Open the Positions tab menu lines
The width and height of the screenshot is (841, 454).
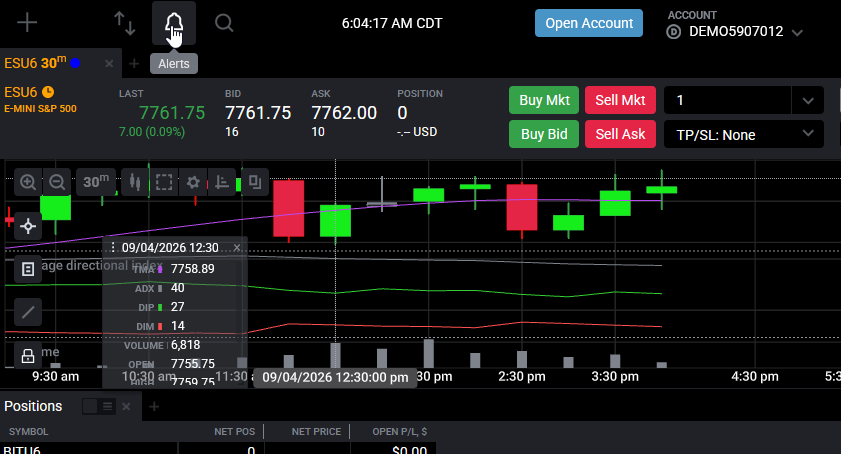click(x=107, y=406)
